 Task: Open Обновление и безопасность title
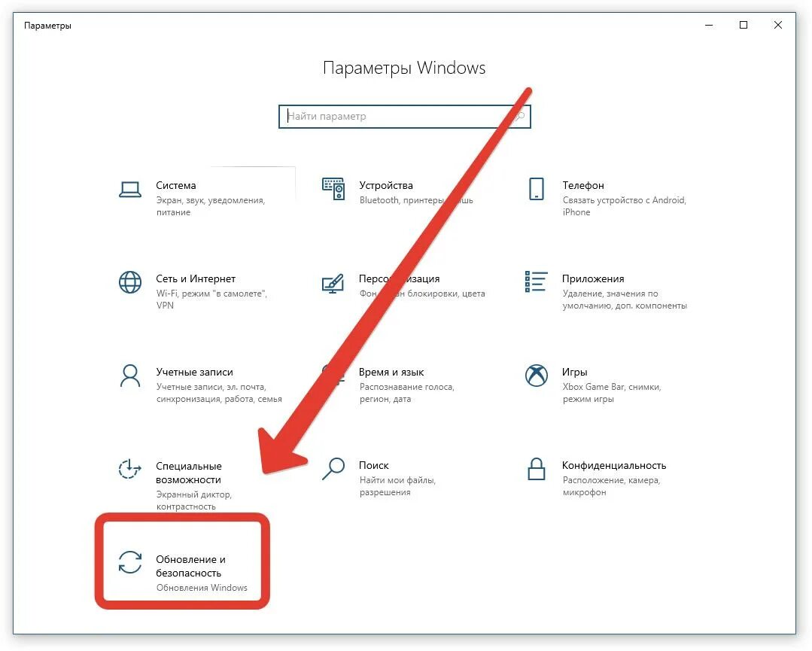[x=191, y=566]
